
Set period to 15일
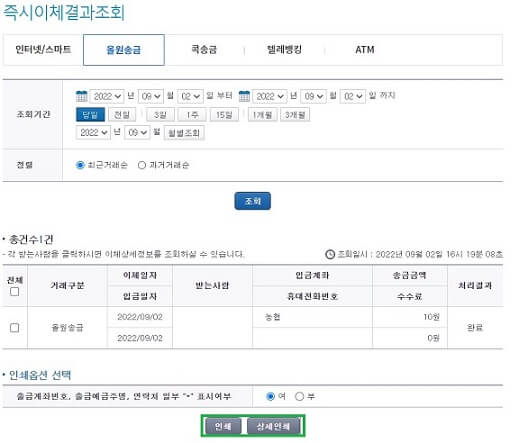point(224,115)
